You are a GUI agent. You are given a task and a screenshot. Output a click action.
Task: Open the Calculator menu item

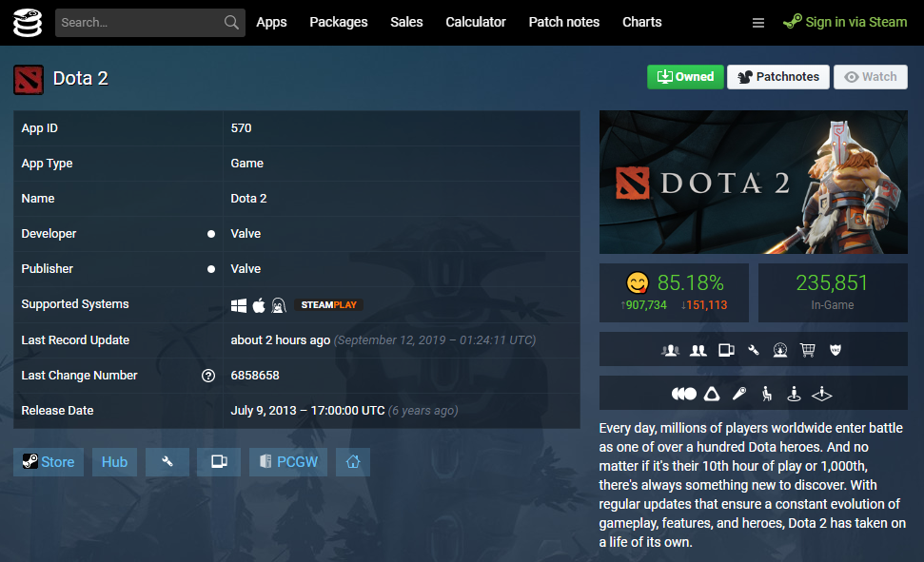point(476,23)
